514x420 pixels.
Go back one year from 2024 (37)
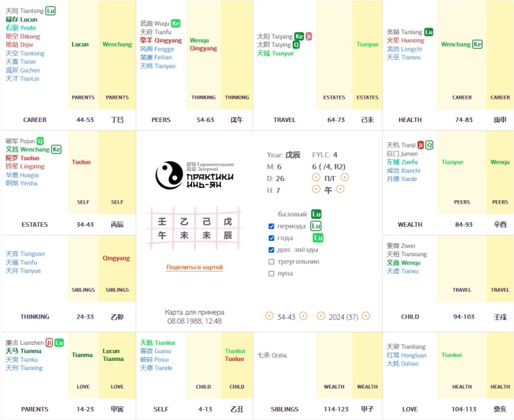click(320, 316)
